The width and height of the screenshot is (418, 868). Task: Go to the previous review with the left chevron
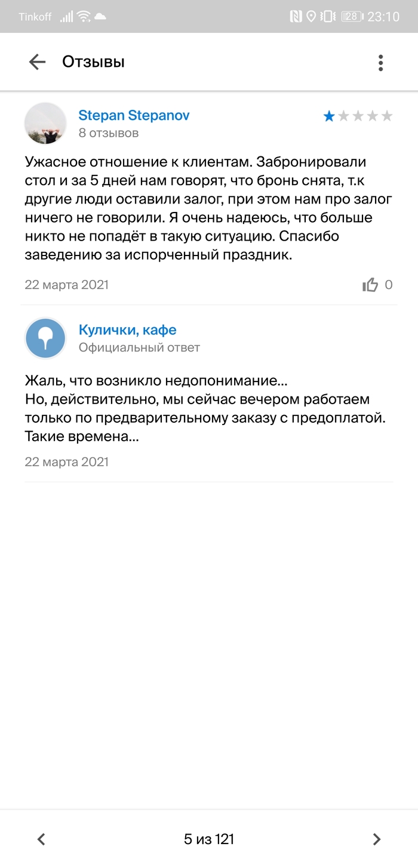click(41, 839)
